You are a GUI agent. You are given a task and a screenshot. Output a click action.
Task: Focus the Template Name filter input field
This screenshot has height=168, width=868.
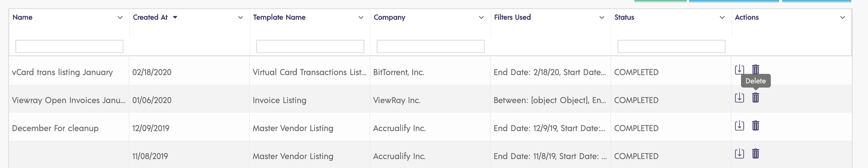(310, 46)
